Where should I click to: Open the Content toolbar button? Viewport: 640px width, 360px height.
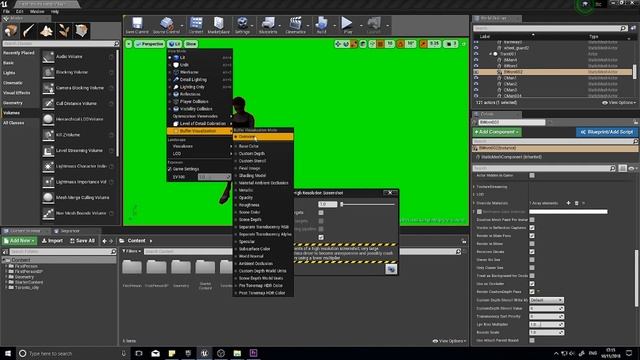196,23
